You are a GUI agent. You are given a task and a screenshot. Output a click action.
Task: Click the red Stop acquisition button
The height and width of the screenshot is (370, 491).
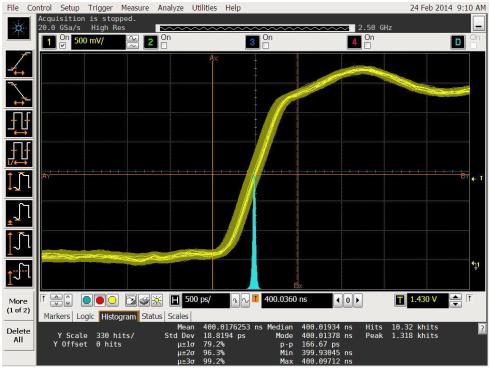[x=100, y=300]
